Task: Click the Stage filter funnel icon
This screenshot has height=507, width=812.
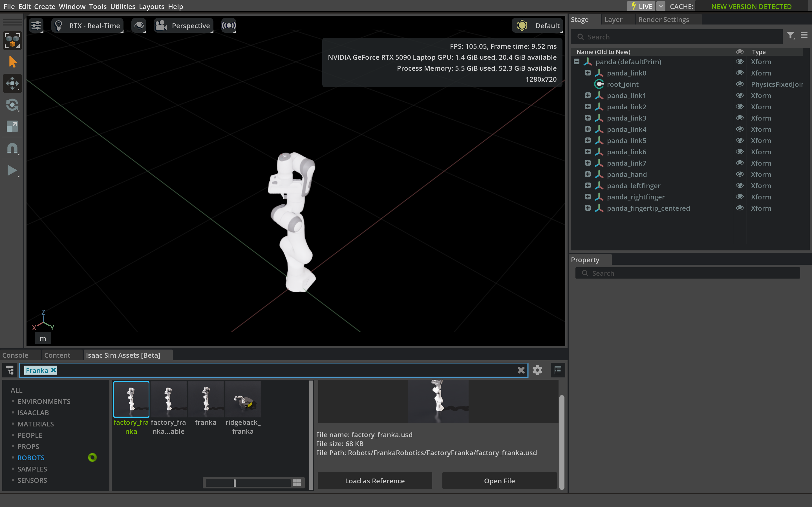Action: (x=791, y=35)
